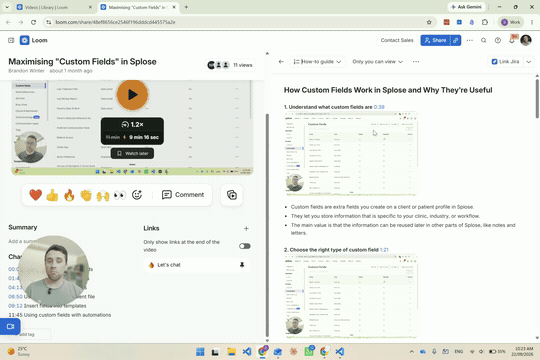Bookmark this page with star icon
This screenshot has height=360, width=540.
429,22
